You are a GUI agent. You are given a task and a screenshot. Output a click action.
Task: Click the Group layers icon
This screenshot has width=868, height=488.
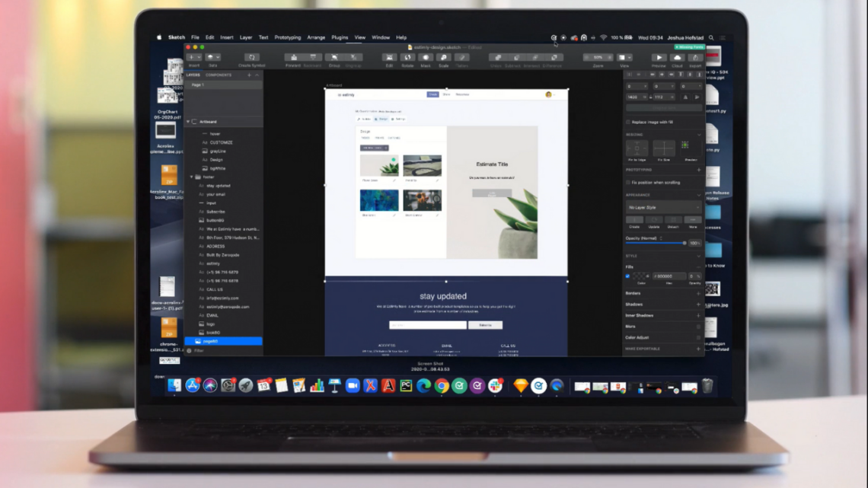click(333, 57)
